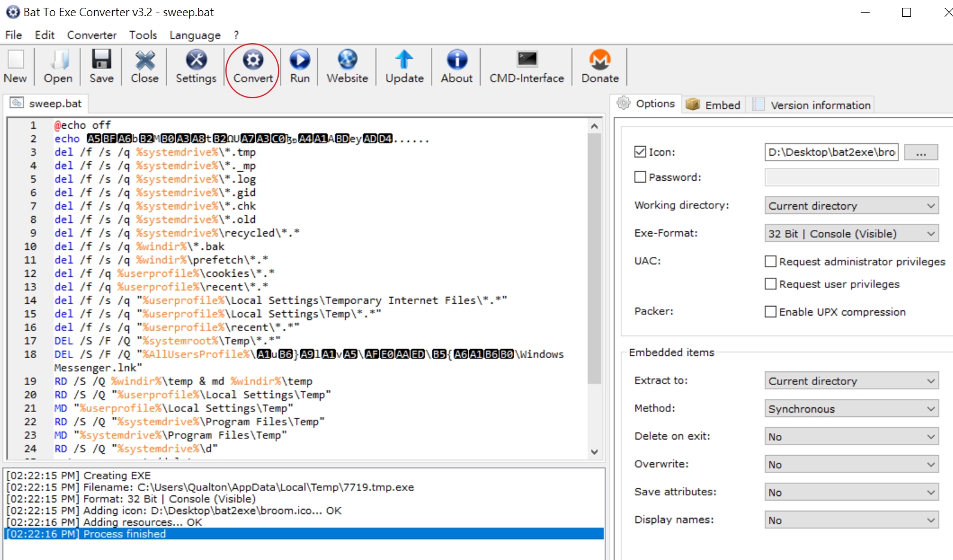Check Request administrator privileges
The image size is (953, 560).
click(771, 261)
